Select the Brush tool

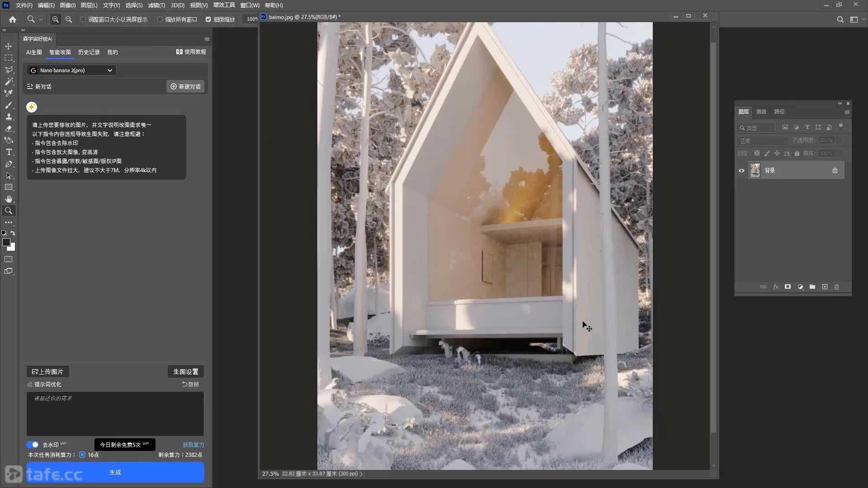point(9,105)
